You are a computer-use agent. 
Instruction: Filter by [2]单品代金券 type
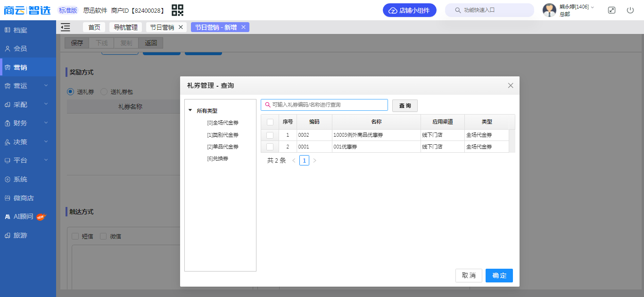(223, 147)
